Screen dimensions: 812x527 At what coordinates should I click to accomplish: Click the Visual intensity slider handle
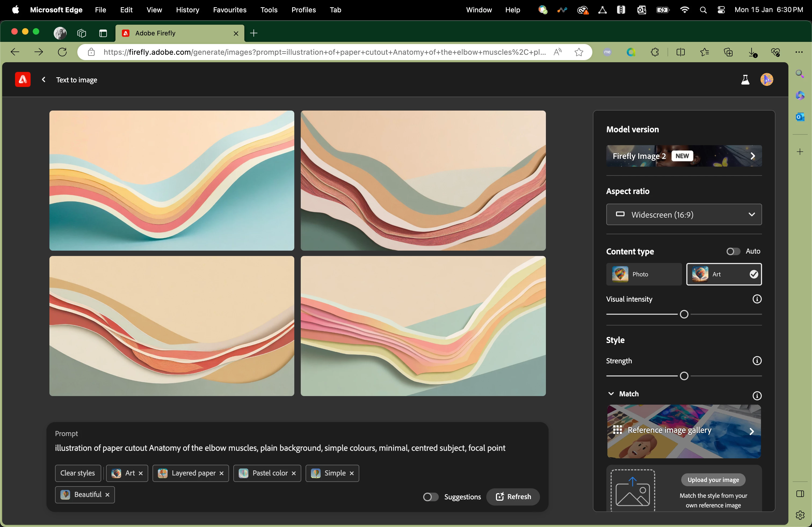coord(684,314)
